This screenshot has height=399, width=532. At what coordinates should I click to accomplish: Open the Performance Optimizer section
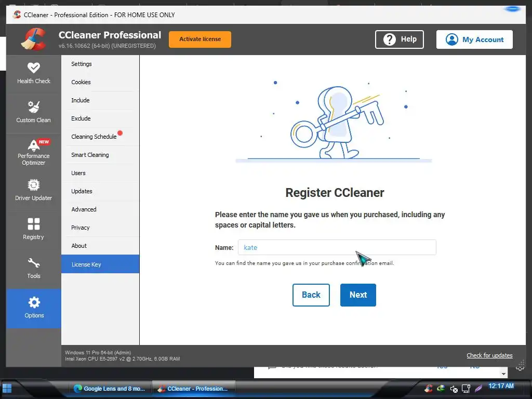34,152
